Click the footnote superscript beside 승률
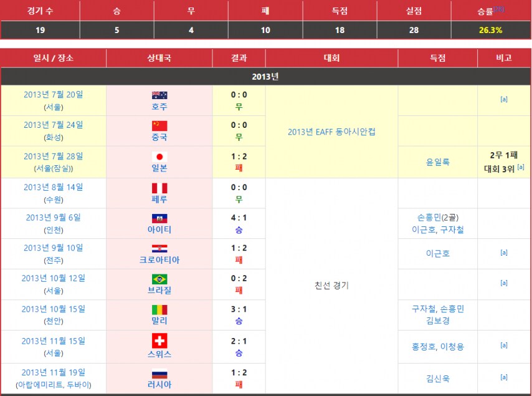Image resolution: width=532 pixels, height=396 pixels. (500, 9)
